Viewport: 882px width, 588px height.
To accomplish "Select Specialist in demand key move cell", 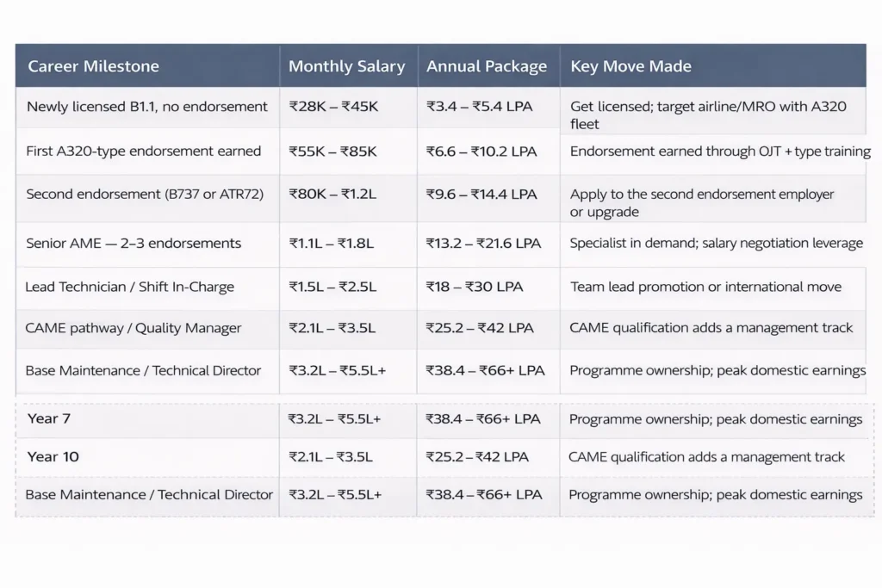I will point(716,243).
